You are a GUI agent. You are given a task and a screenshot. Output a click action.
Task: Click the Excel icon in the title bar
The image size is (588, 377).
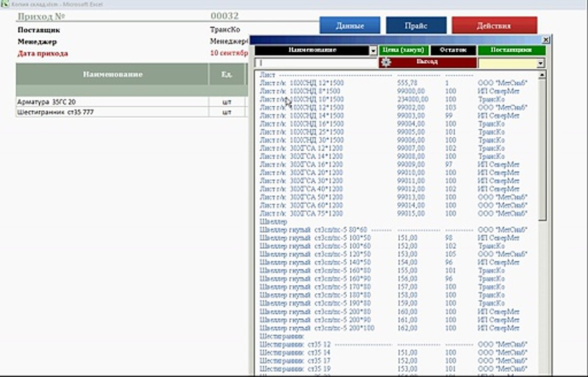click(5, 4)
